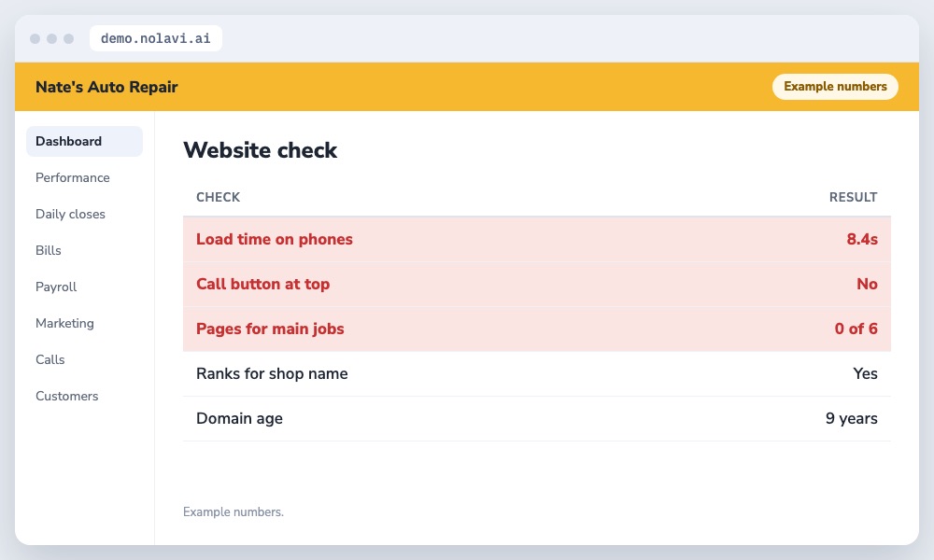
Task: Click the RESULT column header
Action: click(853, 197)
